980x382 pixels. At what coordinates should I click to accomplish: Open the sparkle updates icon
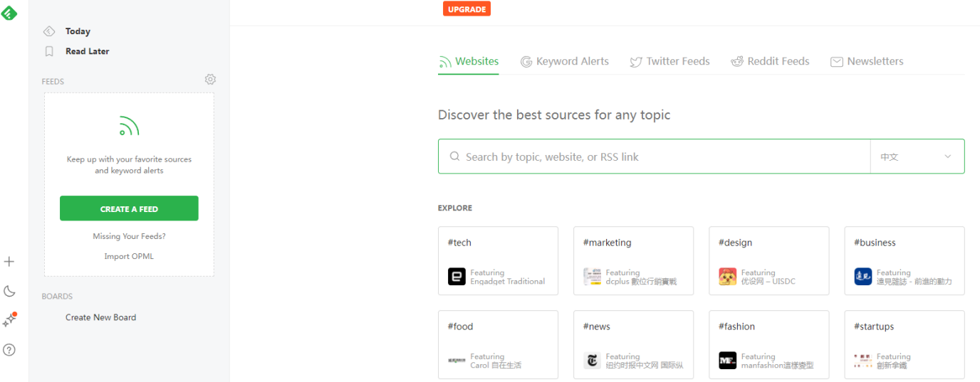[9, 320]
